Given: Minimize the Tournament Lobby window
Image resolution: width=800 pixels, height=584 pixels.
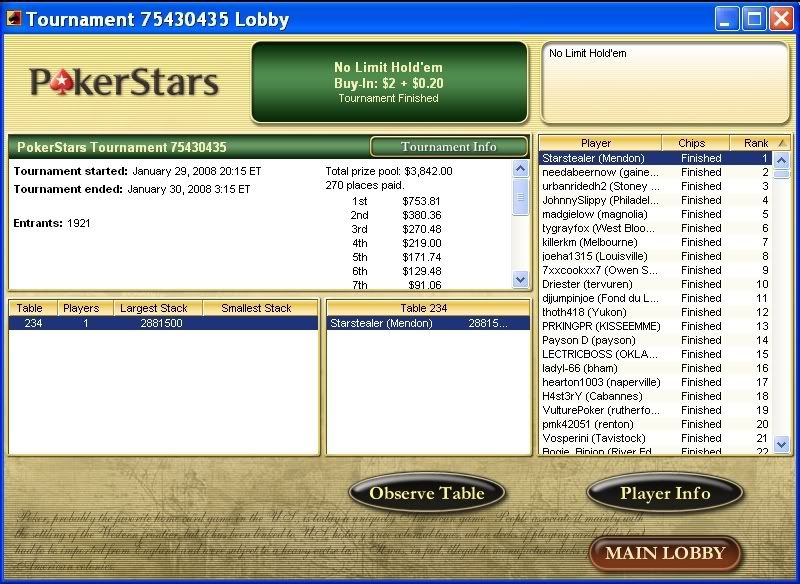Looking at the screenshot, I should coord(727,19).
